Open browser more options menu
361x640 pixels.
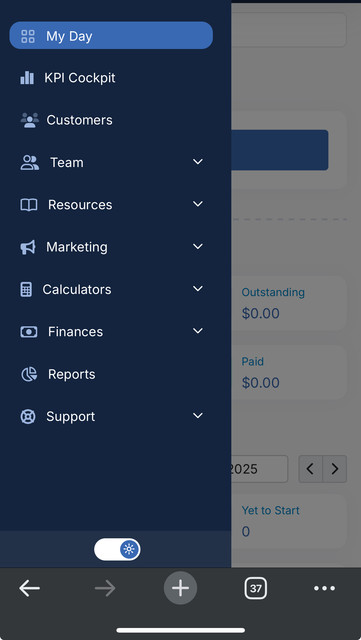[325, 588]
